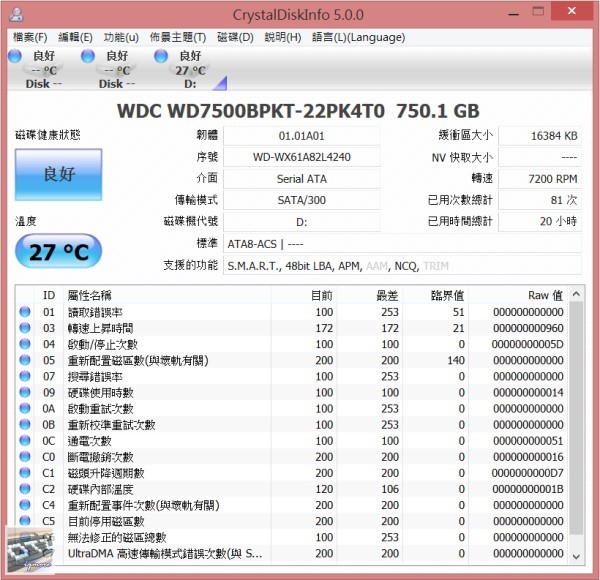Click the 良好 disk health status button
This screenshot has width=600, height=580.
pyautogui.click(x=59, y=174)
